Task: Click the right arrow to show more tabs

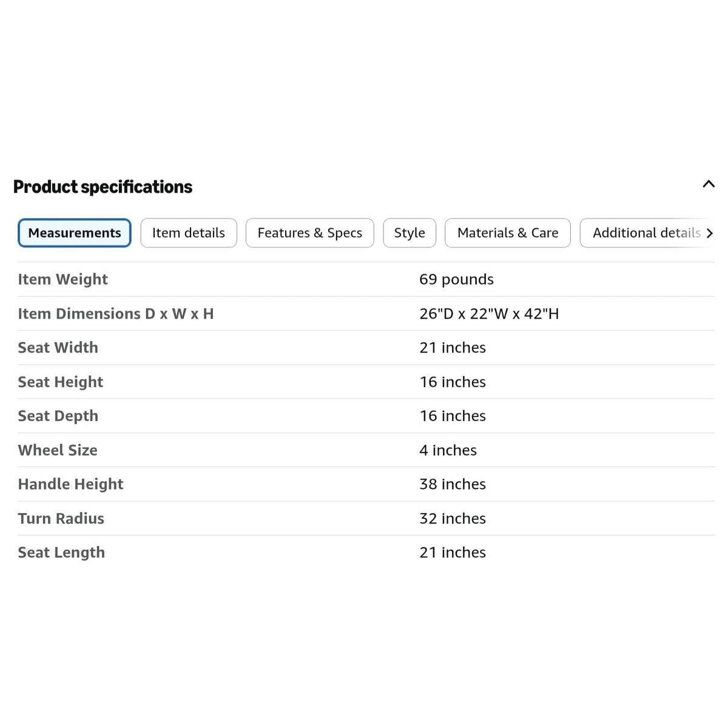Action: tap(709, 233)
